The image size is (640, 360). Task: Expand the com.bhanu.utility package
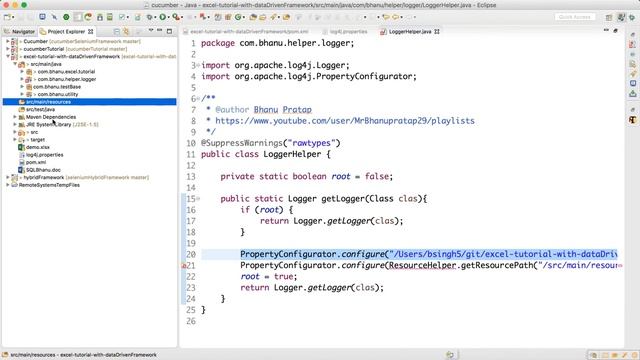(22, 94)
